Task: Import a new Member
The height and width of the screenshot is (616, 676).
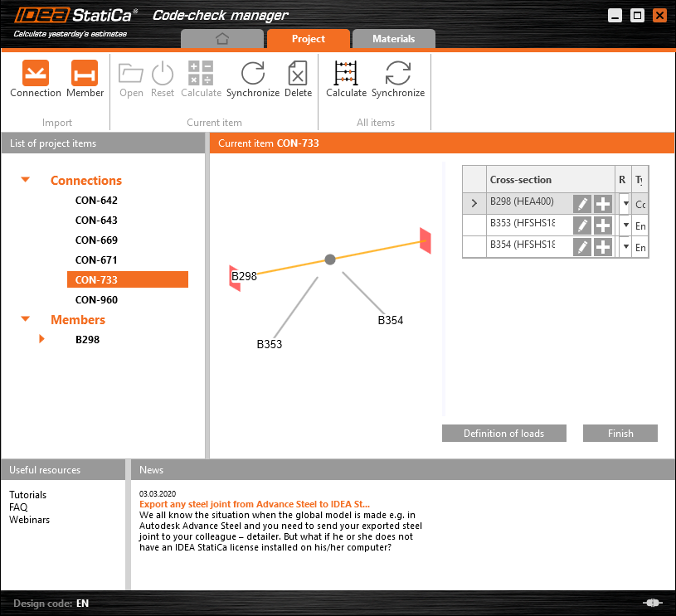Action: coord(85,79)
